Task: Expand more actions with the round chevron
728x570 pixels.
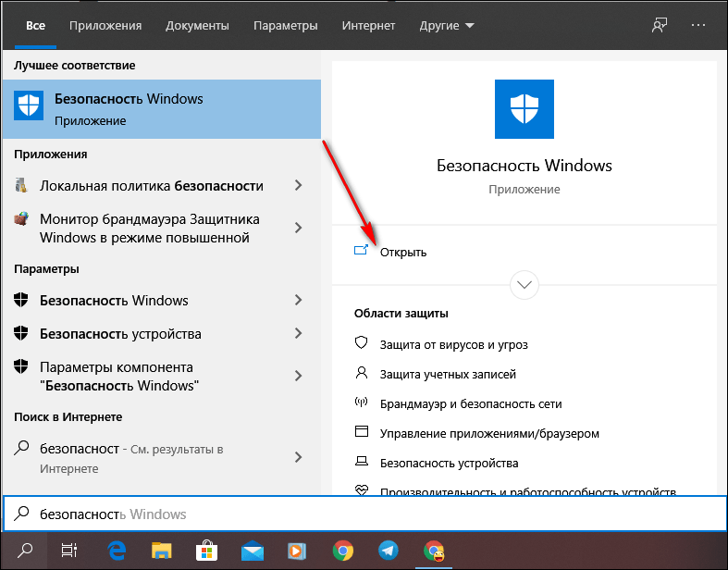Action: 524,285
